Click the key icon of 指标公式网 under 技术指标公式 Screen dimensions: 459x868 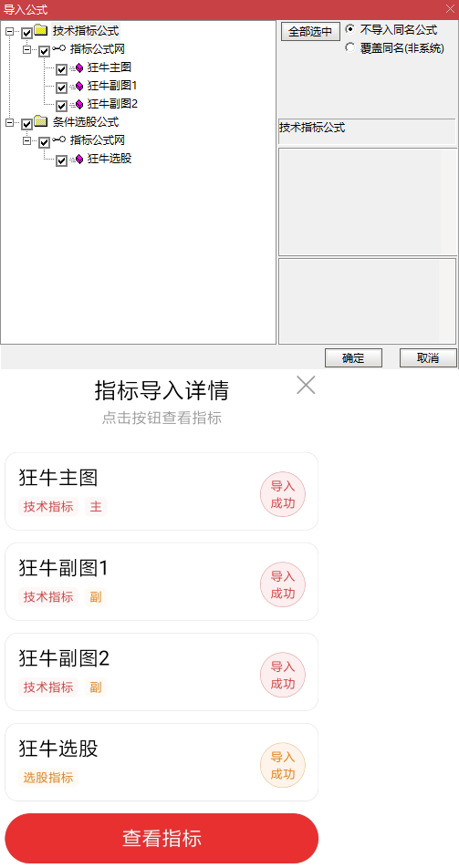point(58,49)
